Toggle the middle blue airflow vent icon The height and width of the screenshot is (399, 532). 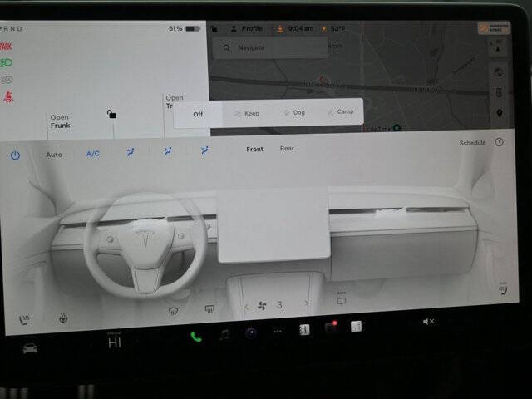168,151
